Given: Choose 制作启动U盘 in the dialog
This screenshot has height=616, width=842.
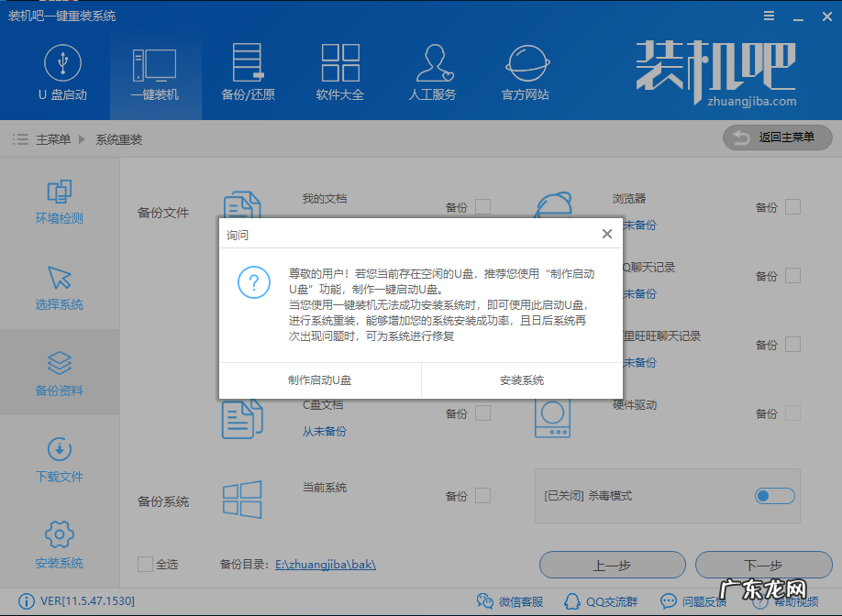Looking at the screenshot, I should 318,379.
